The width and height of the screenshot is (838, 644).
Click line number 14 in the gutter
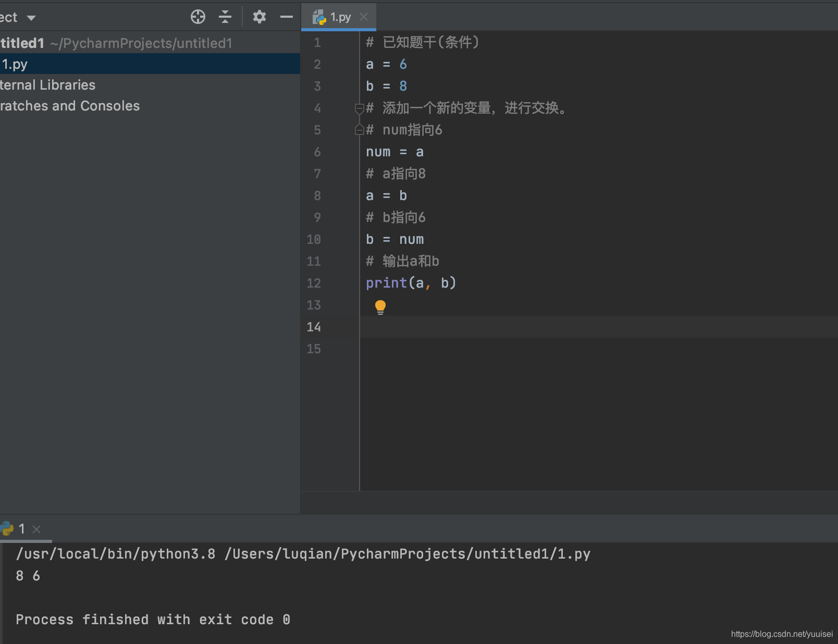[x=314, y=327]
